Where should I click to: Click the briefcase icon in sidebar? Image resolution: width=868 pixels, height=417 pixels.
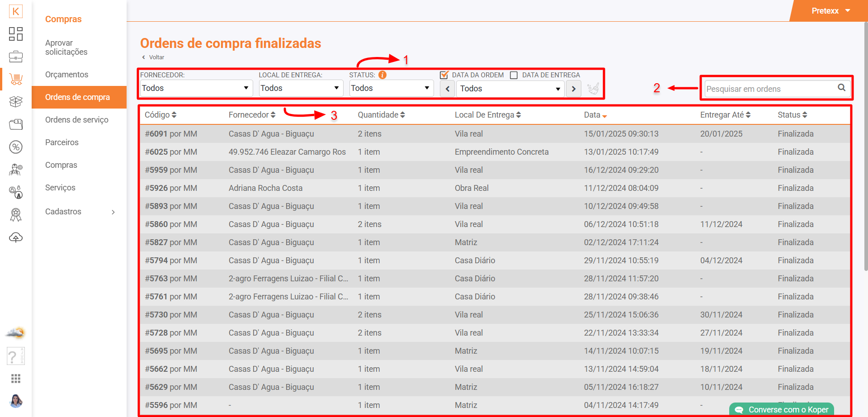[x=16, y=57]
